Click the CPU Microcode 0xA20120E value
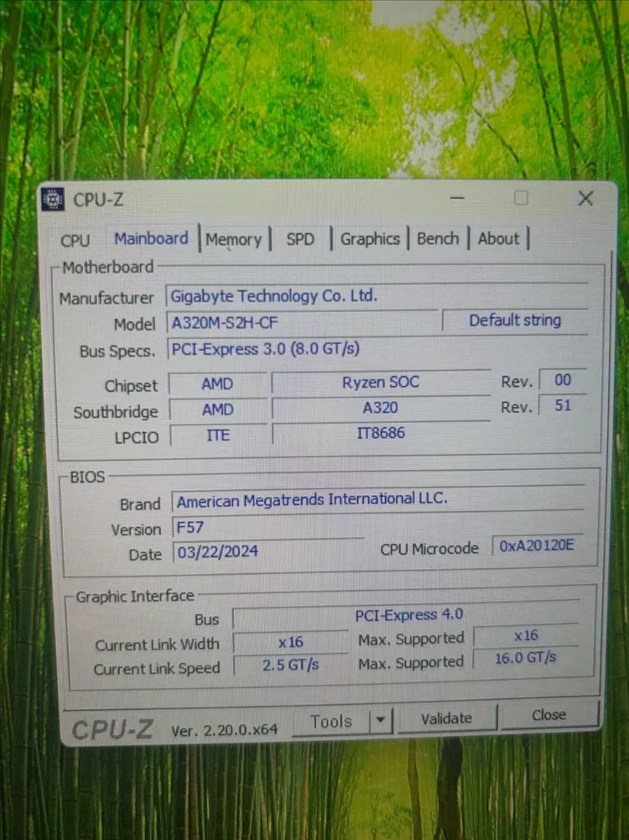 tap(537, 545)
